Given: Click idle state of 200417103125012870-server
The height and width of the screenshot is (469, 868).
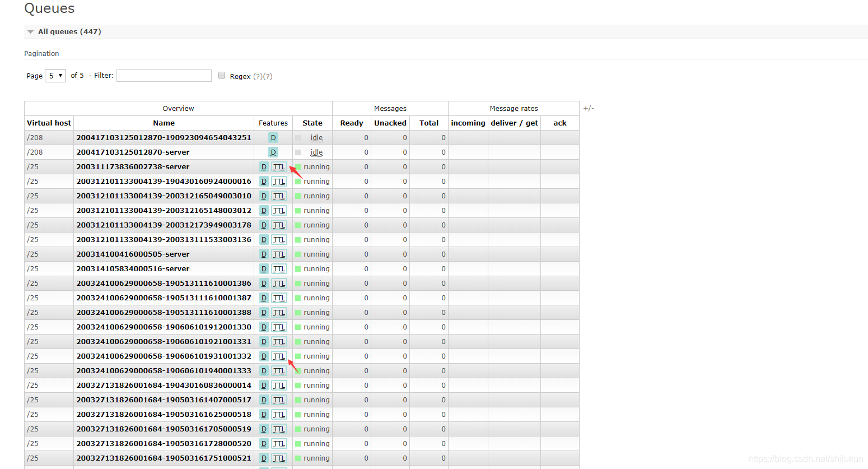Looking at the screenshot, I should pyautogui.click(x=316, y=152).
